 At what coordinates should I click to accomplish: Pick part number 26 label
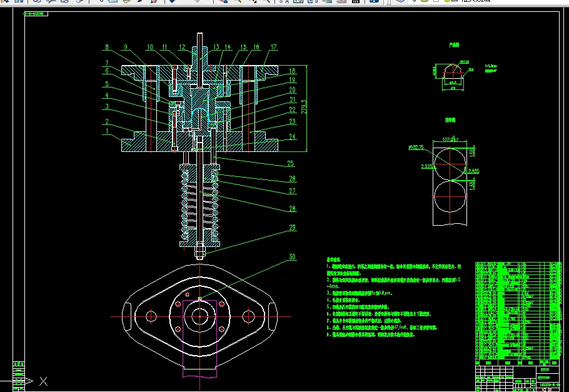(x=292, y=179)
